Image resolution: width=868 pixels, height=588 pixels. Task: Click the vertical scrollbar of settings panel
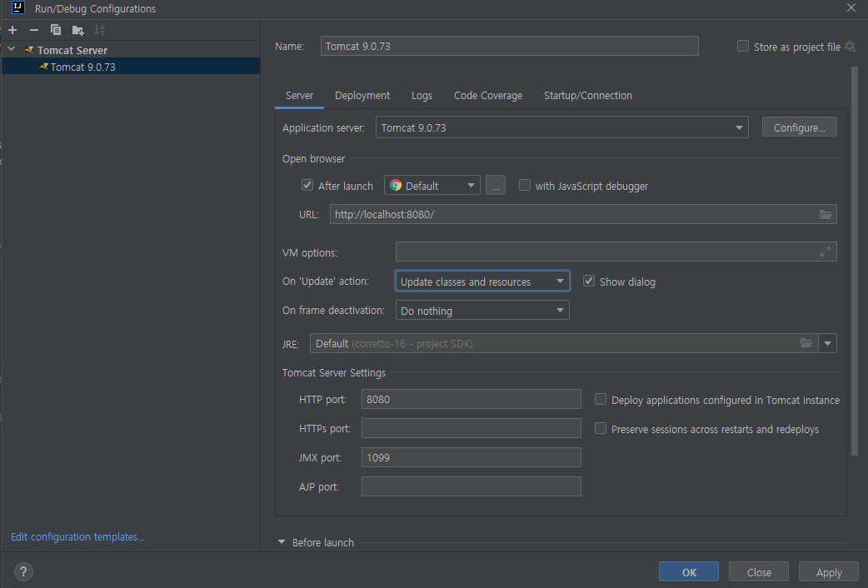[854, 260]
